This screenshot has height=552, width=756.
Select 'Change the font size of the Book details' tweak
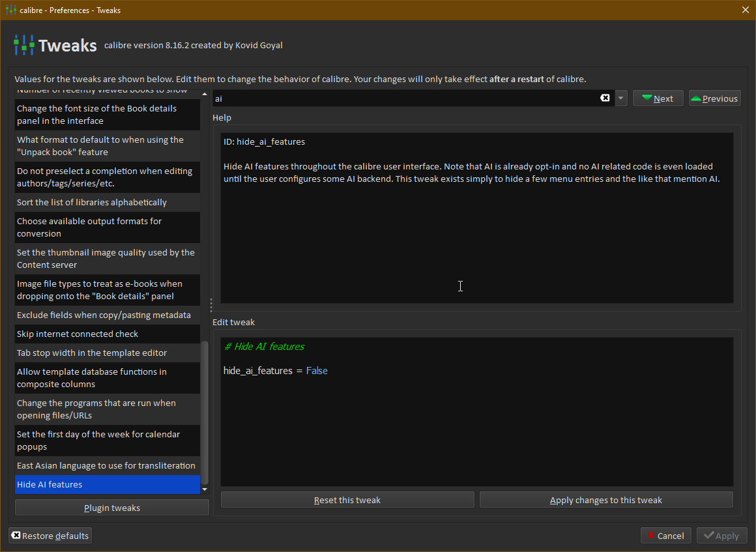pos(107,115)
